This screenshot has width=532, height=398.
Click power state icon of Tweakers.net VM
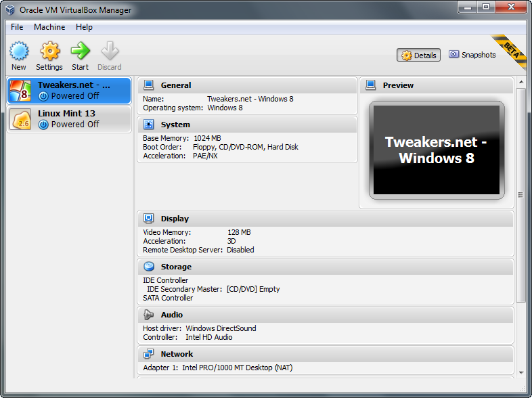(x=43, y=96)
